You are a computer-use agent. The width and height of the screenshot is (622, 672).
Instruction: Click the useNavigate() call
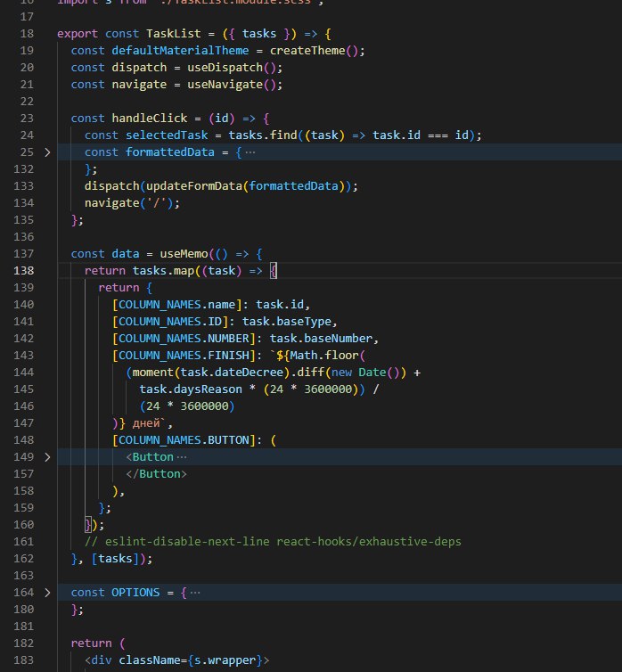pos(232,85)
